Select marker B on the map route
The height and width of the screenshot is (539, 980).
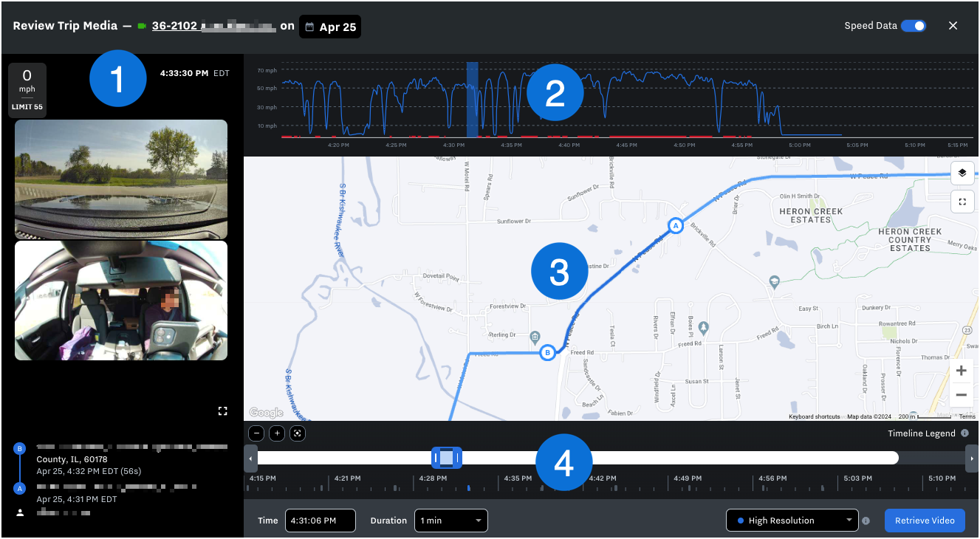[547, 352]
